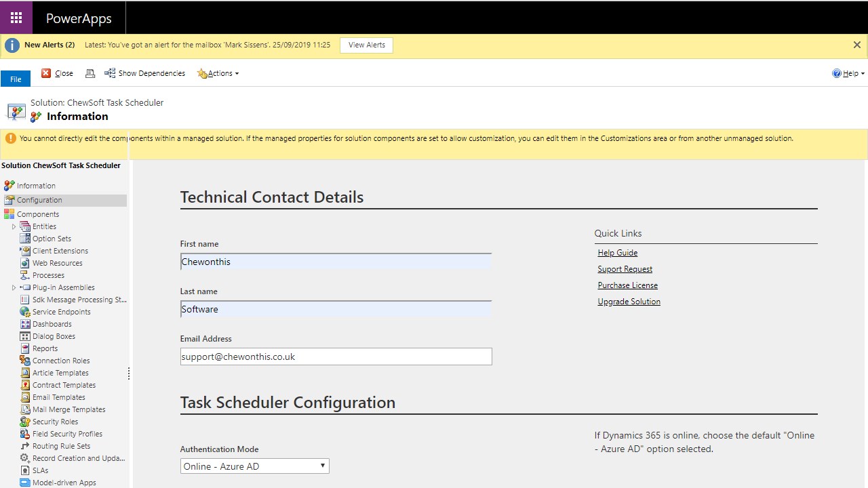This screenshot has width=868, height=488.
Task: Click the red Close icon in toolbar
Action: pyautogui.click(x=46, y=73)
